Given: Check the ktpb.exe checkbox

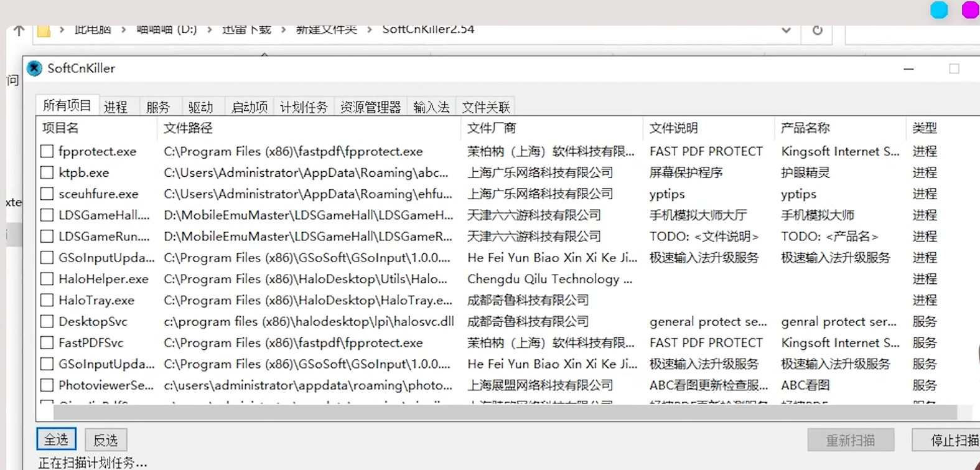Looking at the screenshot, I should point(47,172).
